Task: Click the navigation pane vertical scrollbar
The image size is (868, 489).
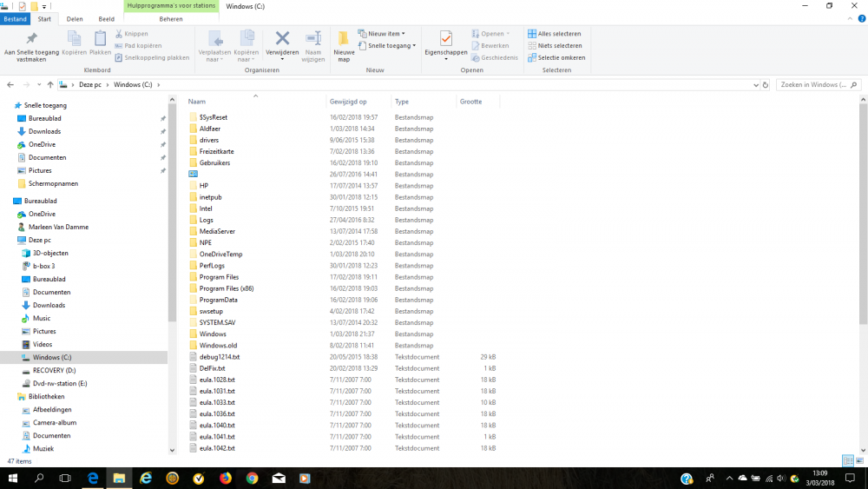Action: coord(172,261)
